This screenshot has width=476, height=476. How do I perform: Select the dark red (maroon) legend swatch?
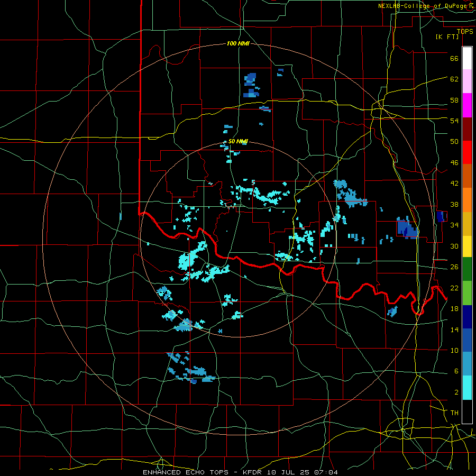467,129
